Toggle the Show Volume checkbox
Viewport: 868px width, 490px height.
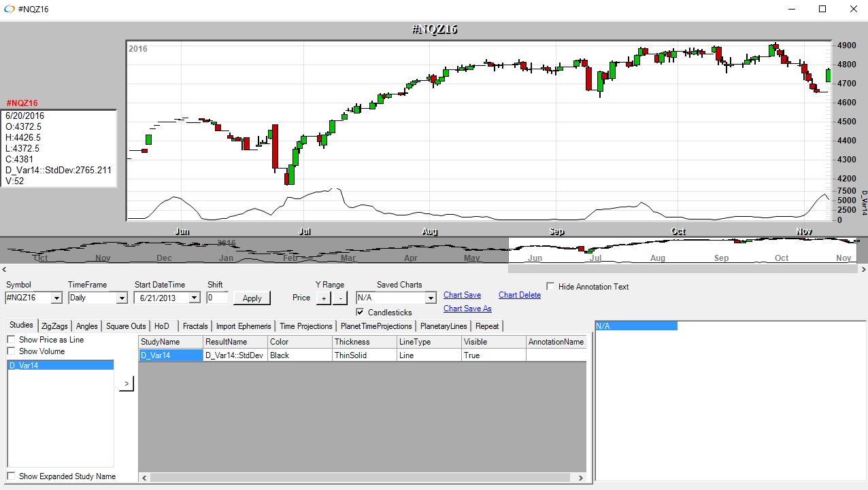point(12,351)
